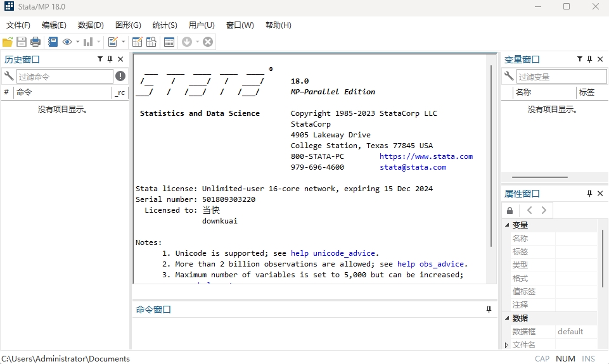
Task: Click the 过滤命令 filter input
Action: tap(65, 77)
